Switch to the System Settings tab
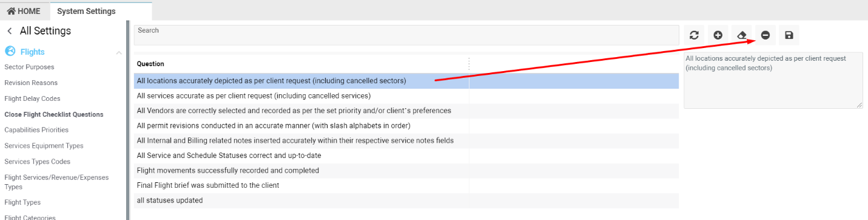 [86, 11]
